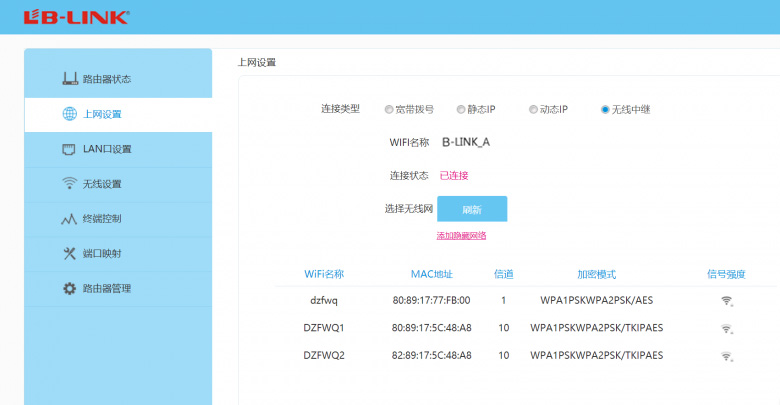Click the 添加隐藏网络 link

pyautogui.click(x=461, y=236)
